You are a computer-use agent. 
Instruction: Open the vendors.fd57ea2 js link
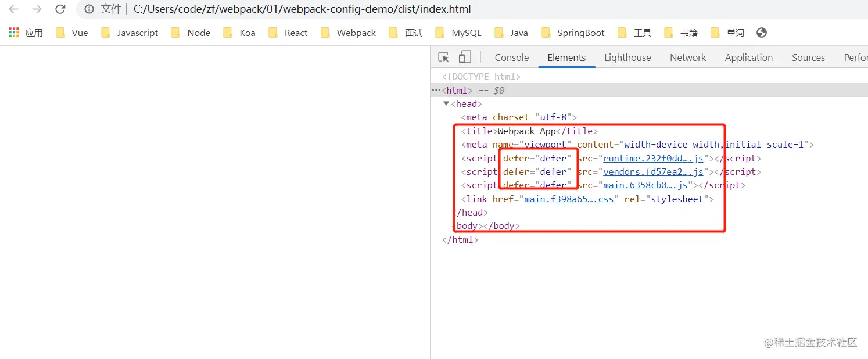[654, 171]
